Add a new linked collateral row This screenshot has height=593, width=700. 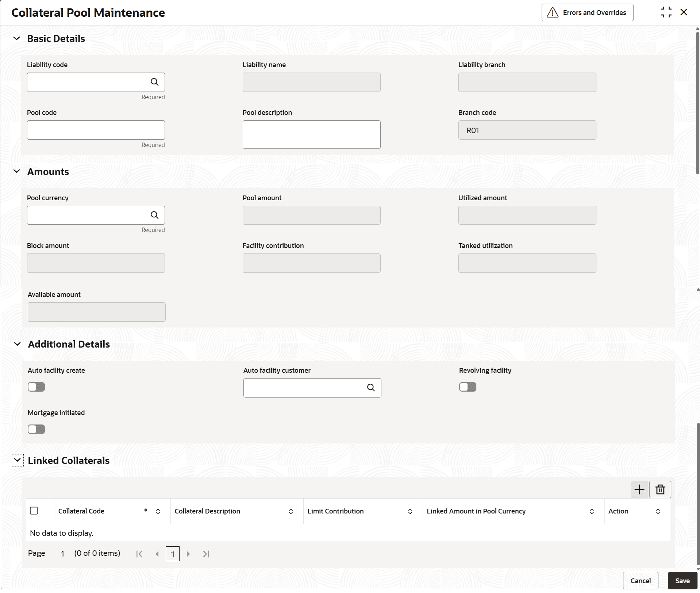639,489
